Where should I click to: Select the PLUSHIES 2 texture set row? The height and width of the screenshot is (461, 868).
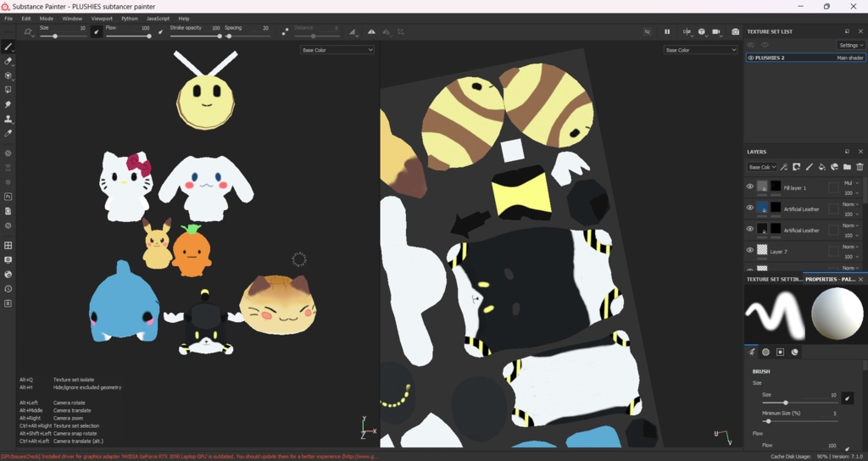[805, 58]
